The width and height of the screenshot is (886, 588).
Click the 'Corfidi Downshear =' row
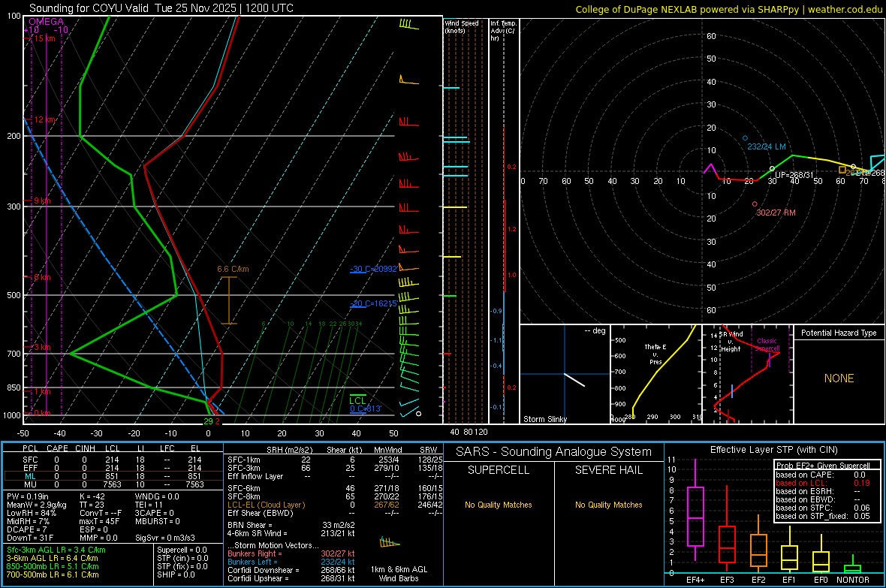pyautogui.click(x=291, y=570)
